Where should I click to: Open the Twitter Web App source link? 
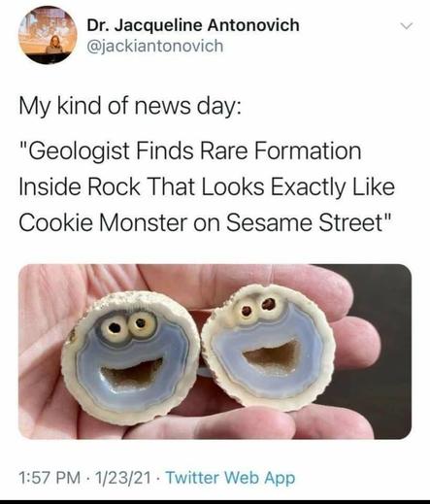pos(230,478)
